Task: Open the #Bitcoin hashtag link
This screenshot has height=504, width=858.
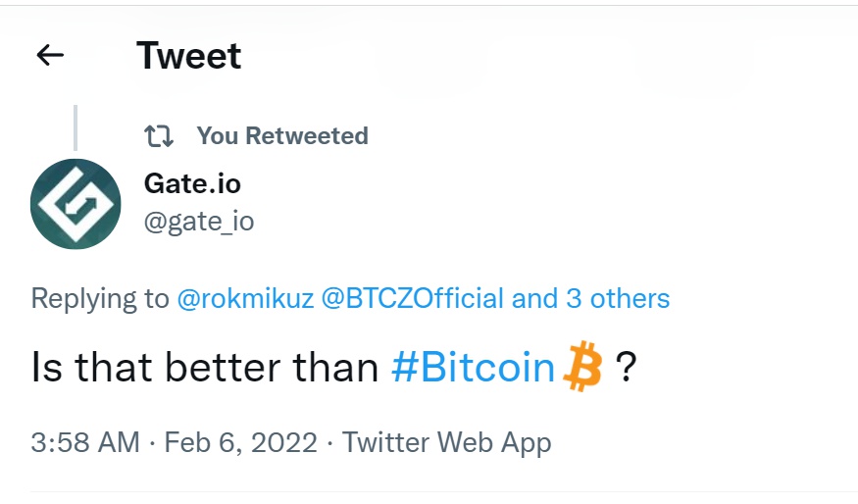Action: tap(473, 368)
